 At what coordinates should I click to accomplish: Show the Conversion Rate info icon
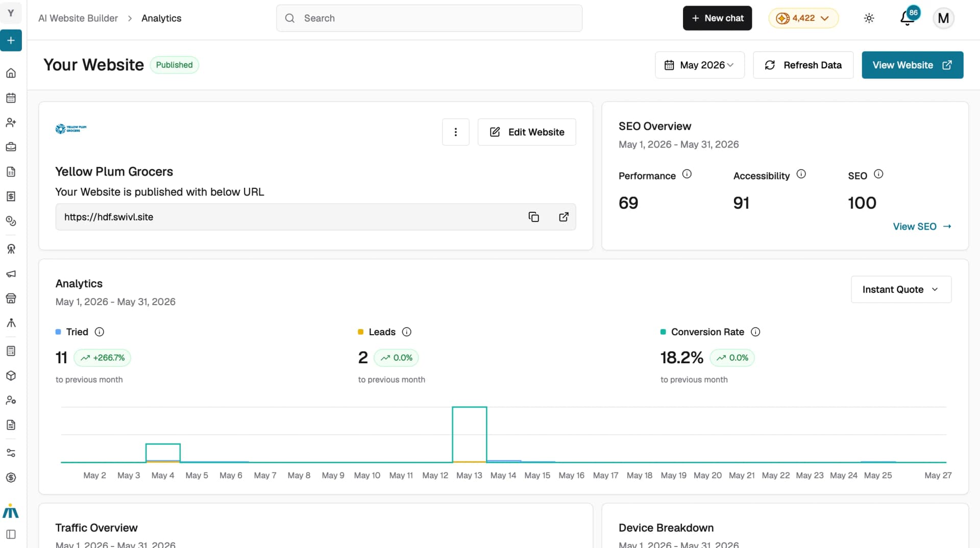coord(755,332)
